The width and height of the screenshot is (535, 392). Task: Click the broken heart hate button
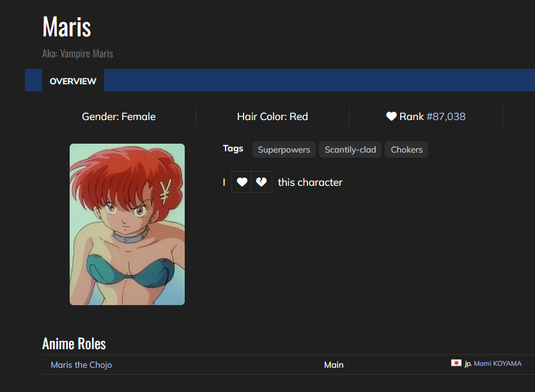point(261,182)
